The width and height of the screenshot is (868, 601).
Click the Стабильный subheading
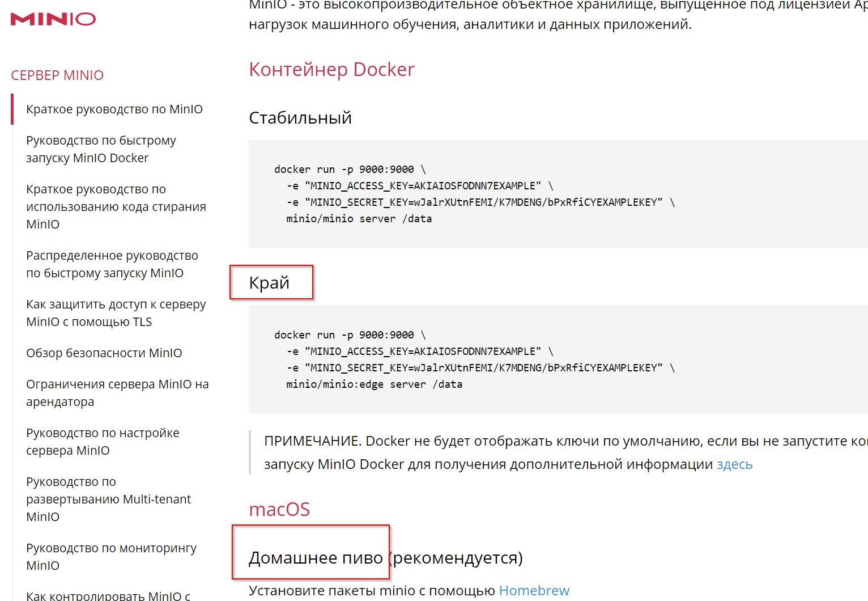click(300, 117)
